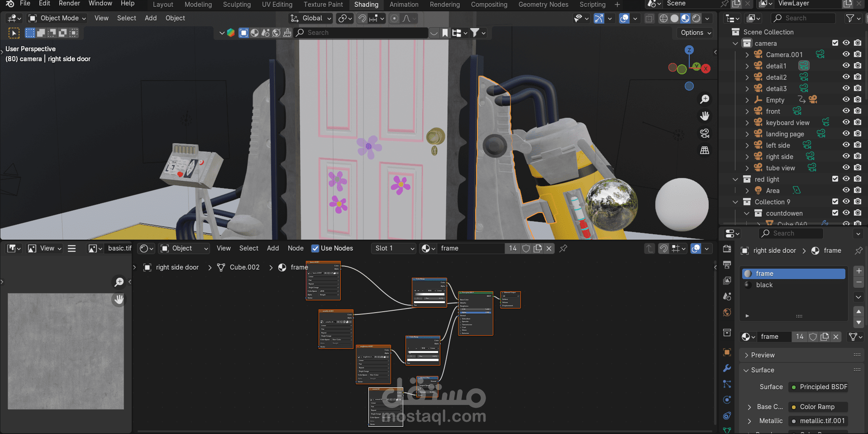Click the 3D viewport pan hand icon
The height and width of the screenshot is (434, 868).
pyautogui.click(x=705, y=116)
